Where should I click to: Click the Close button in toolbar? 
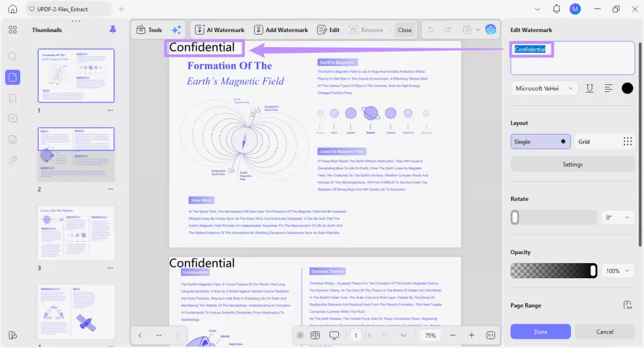(404, 30)
